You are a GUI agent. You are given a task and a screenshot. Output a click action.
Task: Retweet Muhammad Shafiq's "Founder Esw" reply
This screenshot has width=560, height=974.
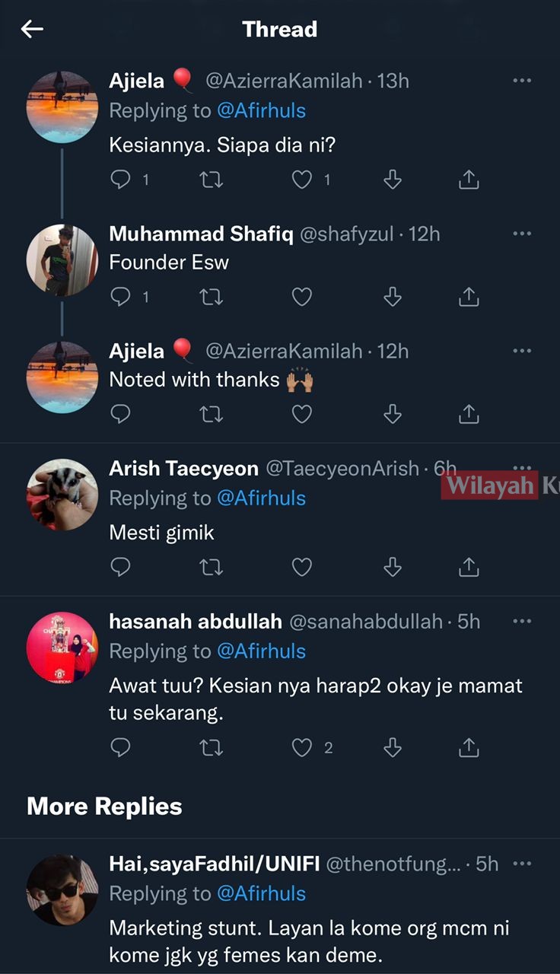tap(211, 297)
